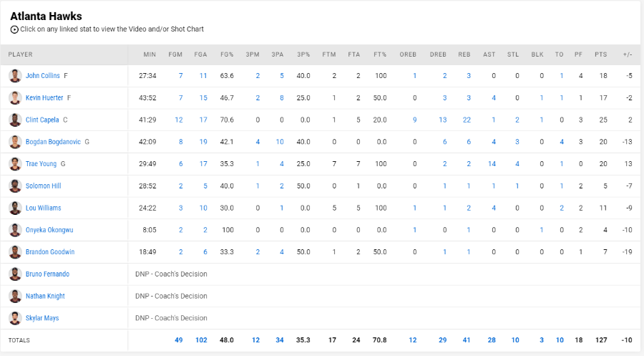Open Onyeka Okongwu player link
644x356 pixels.
[x=49, y=230]
